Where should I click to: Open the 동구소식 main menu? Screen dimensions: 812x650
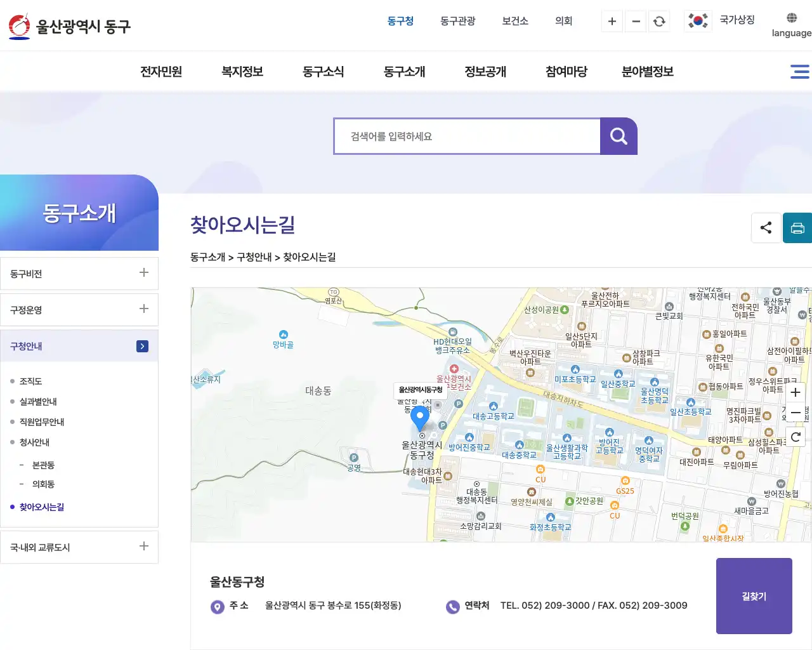point(324,72)
